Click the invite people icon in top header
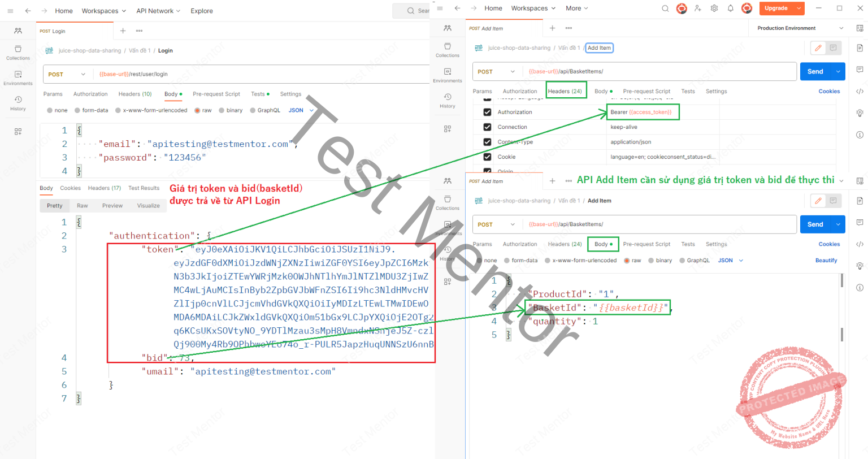This screenshot has width=868, height=459. coord(698,8)
